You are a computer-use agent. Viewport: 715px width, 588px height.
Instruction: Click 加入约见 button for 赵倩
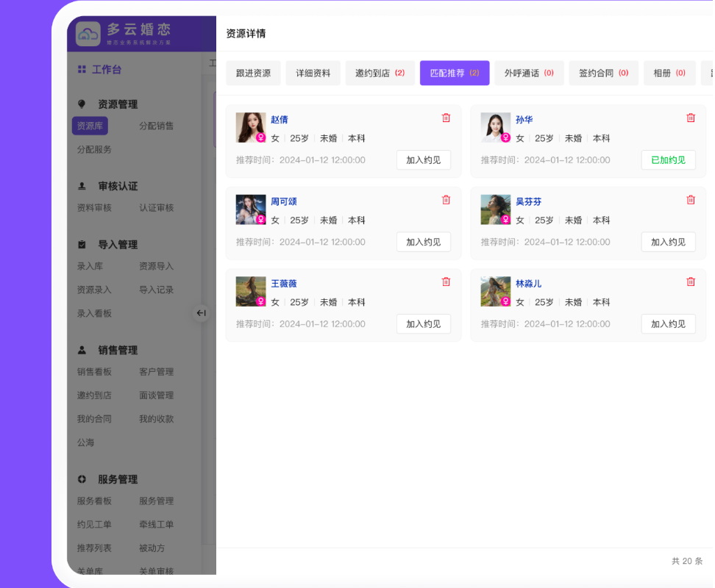[423, 160]
